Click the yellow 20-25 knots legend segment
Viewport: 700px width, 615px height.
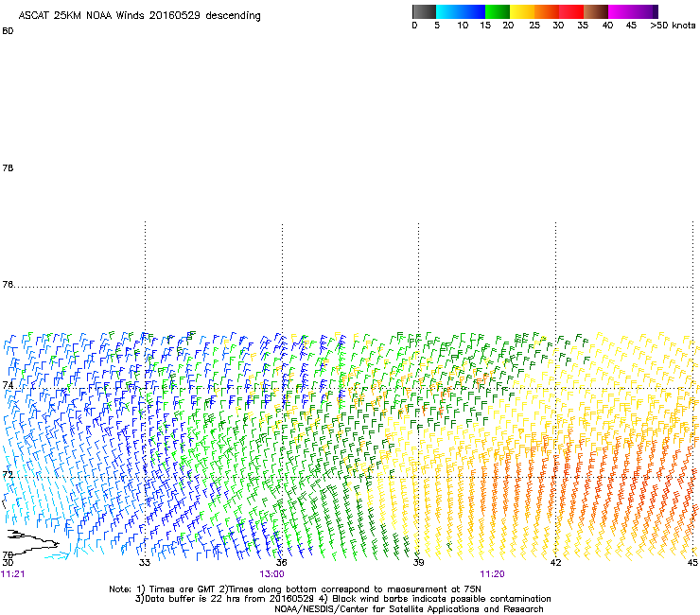522,11
